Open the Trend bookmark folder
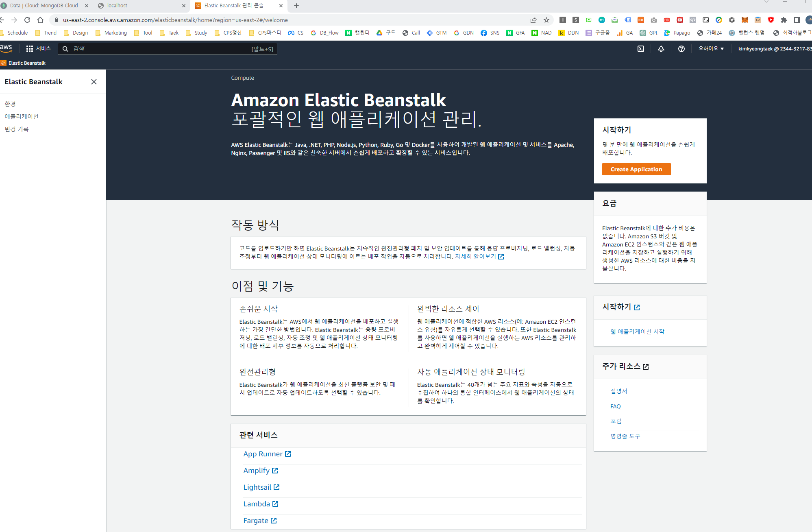812x532 pixels. coord(46,33)
